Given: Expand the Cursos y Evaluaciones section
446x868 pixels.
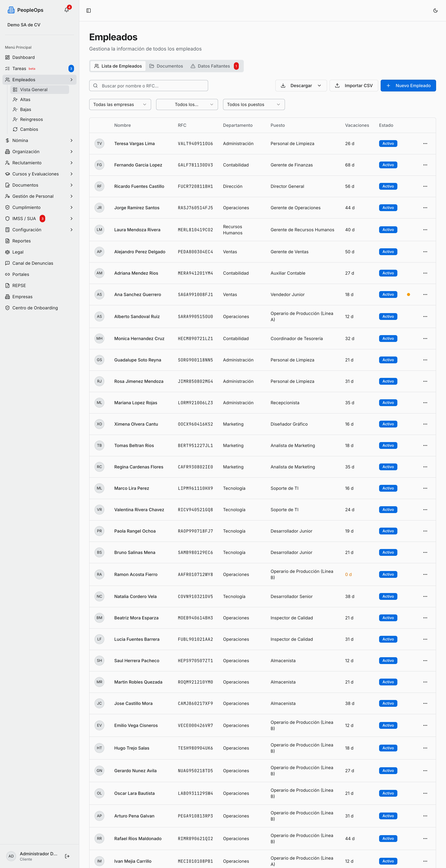Looking at the screenshot, I should (39, 174).
